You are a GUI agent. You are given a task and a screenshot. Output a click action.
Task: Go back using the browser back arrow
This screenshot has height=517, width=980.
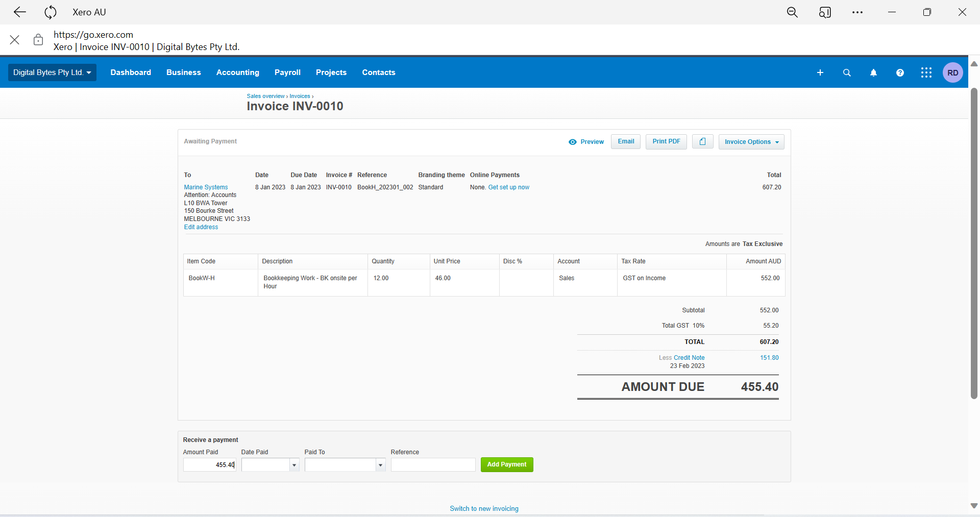click(x=20, y=12)
